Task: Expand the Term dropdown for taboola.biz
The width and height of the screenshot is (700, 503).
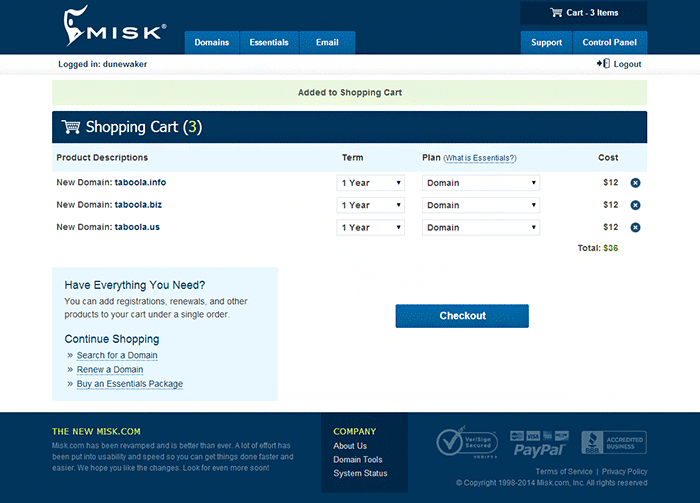Action: tap(371, 205)
